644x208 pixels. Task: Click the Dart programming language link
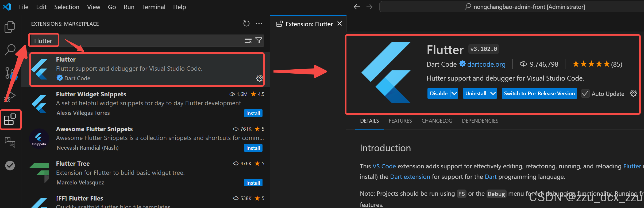[x=491, y=177]
